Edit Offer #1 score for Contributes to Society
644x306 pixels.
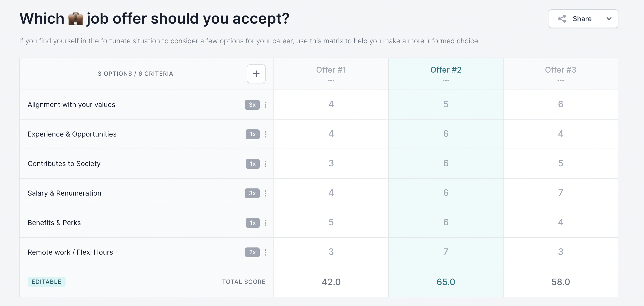coord(331,163)
